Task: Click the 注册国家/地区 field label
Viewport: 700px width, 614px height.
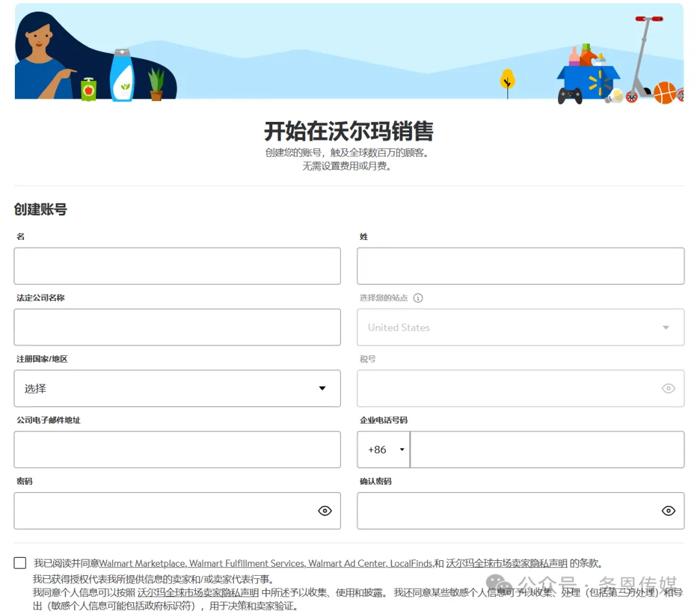Action: (x=42, y=359)
